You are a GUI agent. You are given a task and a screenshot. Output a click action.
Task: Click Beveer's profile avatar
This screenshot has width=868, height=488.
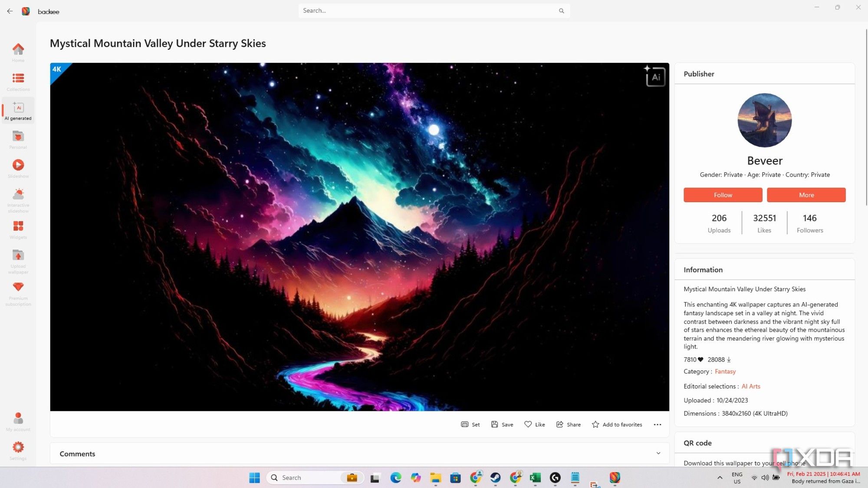tap(765, 120)
